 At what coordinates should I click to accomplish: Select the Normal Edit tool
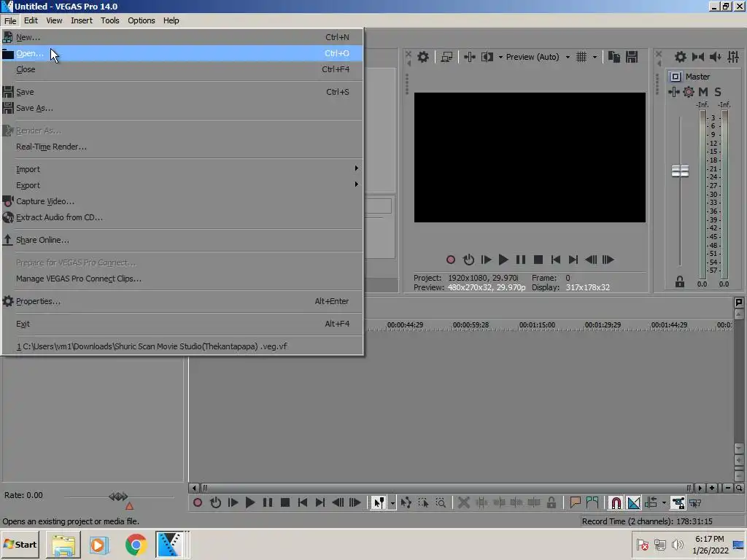[379, 502]
